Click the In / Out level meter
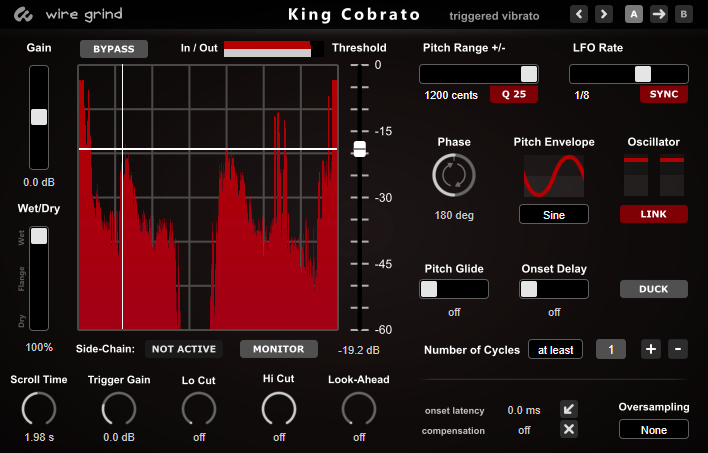The image size is (708, 453). coord(274,49)
